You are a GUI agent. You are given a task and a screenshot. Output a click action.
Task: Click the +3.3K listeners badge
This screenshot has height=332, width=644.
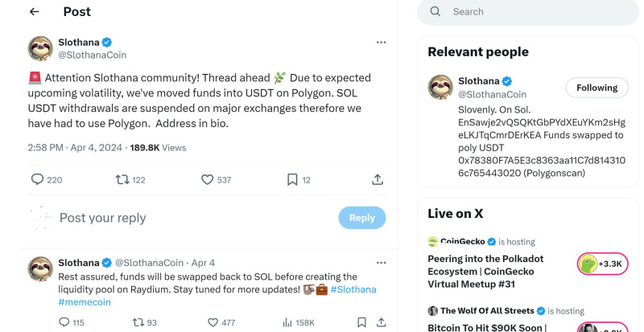click(603, 264)
